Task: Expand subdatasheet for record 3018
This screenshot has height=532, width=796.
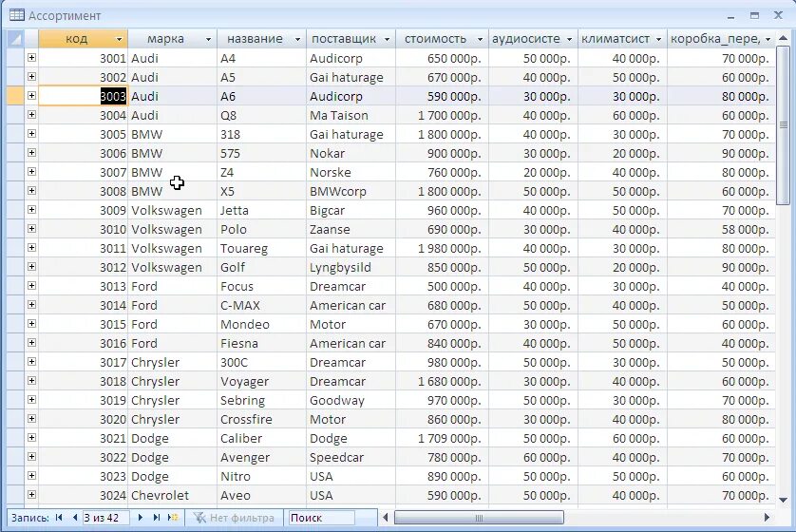Action: coord(31,381)
